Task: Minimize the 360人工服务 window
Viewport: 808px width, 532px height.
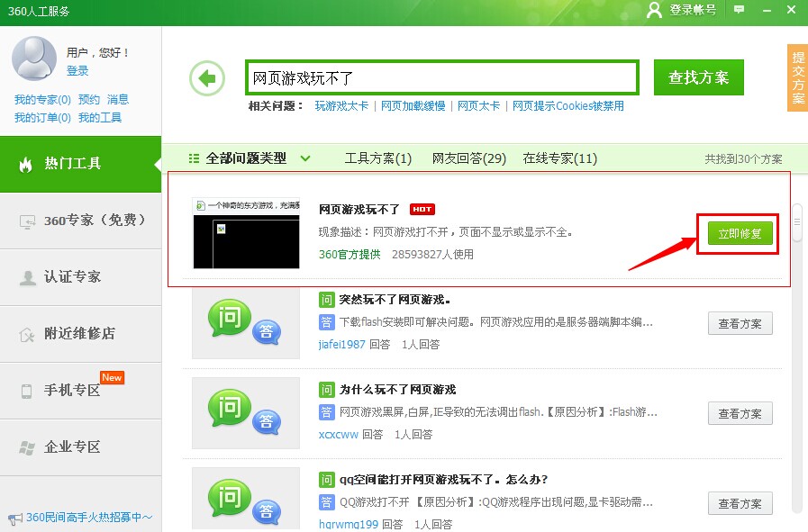Action: tap(767, 10)
